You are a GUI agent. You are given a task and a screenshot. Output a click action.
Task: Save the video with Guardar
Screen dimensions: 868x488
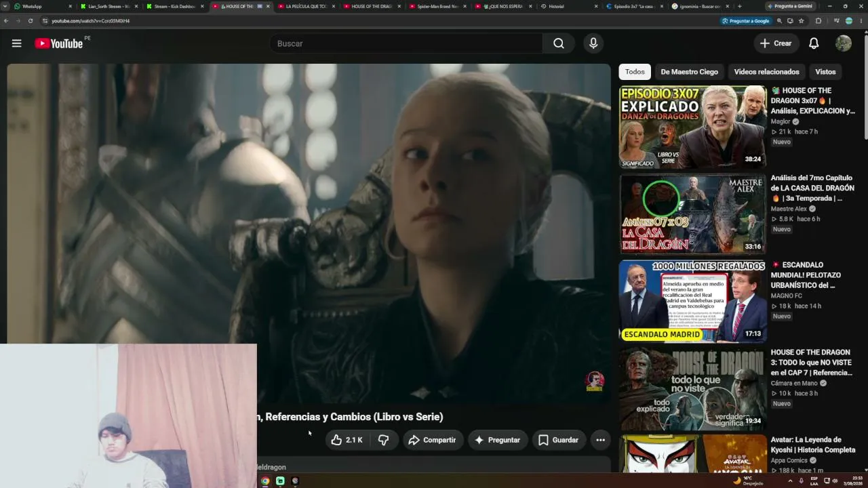coord(558,440)
